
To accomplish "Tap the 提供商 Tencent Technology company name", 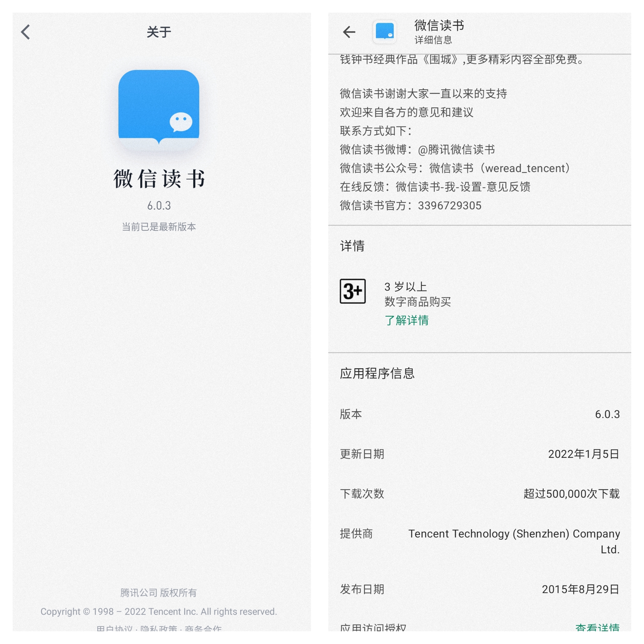I will coord(514,541).
